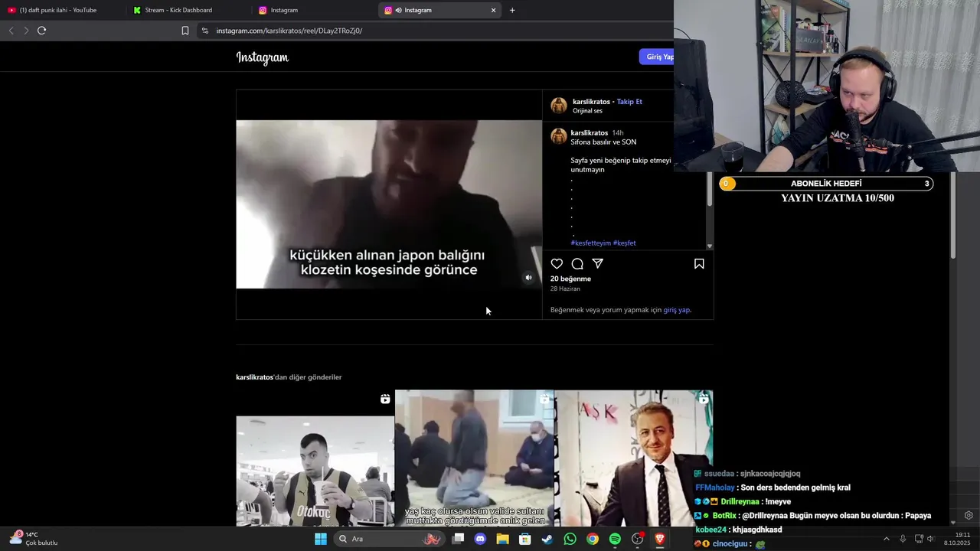
Task: Reload the page in the browser
Action: coord(41,31)
